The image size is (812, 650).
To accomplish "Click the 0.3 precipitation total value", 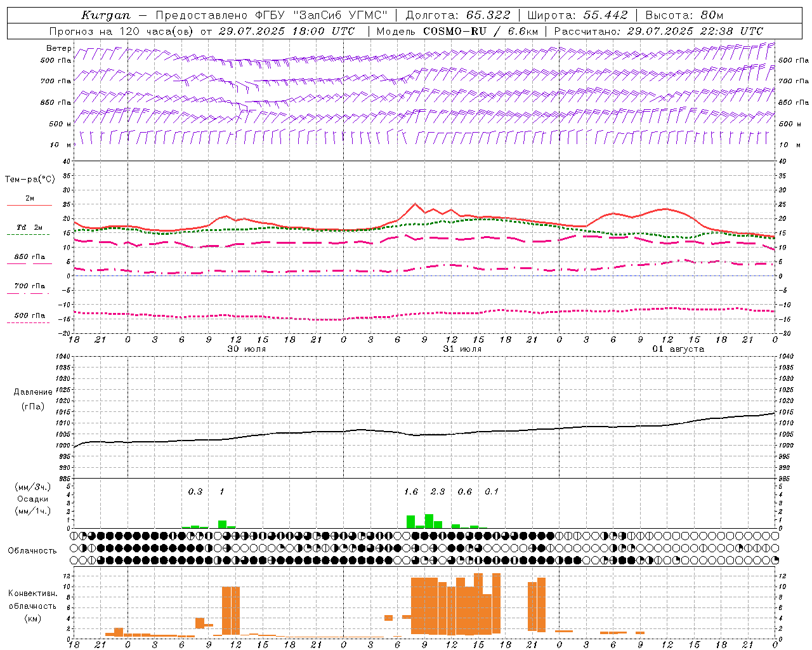I will pyautogui.click(x=195, y=491).
